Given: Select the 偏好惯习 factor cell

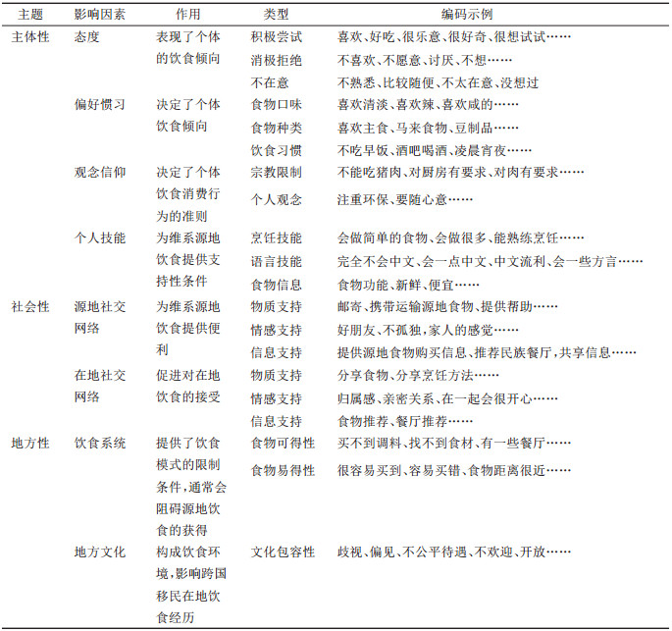Looking at the screenshot, I should [99, 105].
